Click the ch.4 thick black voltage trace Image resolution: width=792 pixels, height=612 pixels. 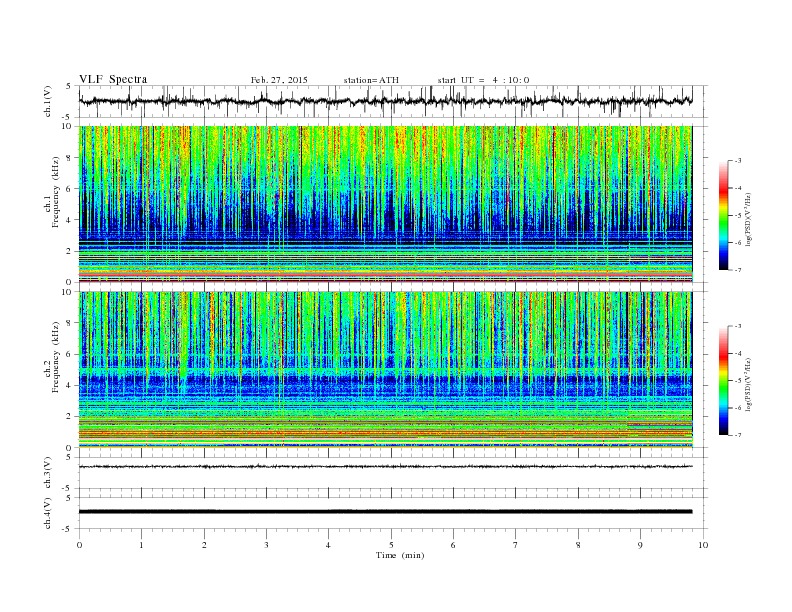pos(386,512)
